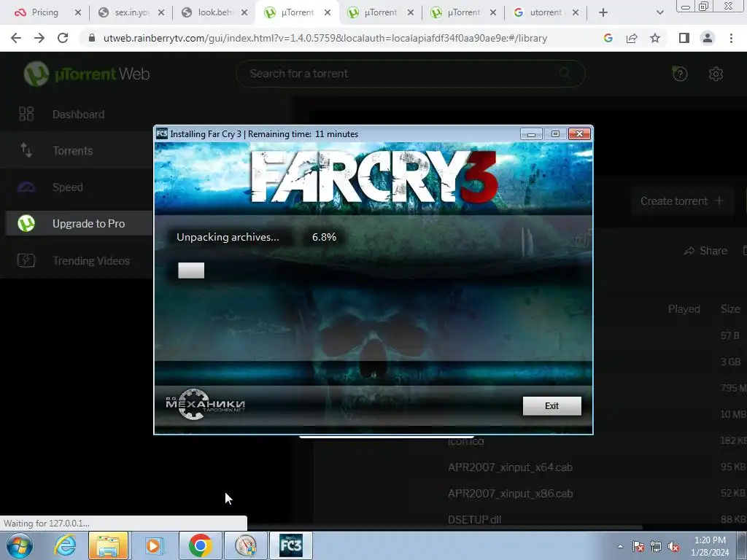The height and width of the screenshot is (560, 747).
Task: Open the tab search dropdown chevron
Action: (x=659, y=12)
